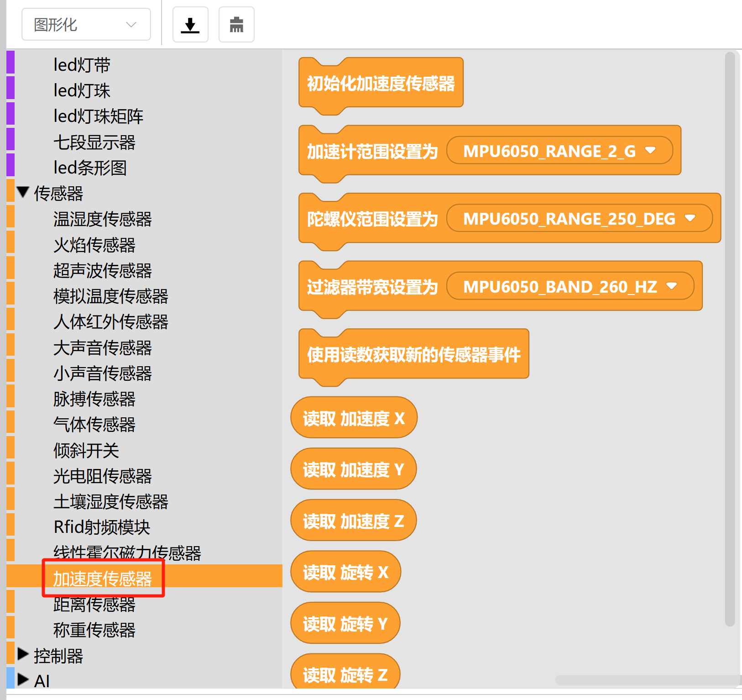Open the Rfid射频模块 category

[102, 527]
